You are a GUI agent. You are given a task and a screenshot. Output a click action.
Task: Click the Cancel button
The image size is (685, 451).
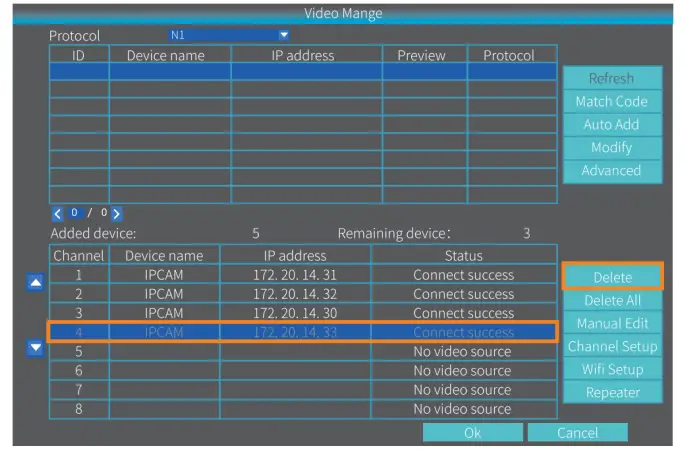pyautogui.click(x=578, y=433)
